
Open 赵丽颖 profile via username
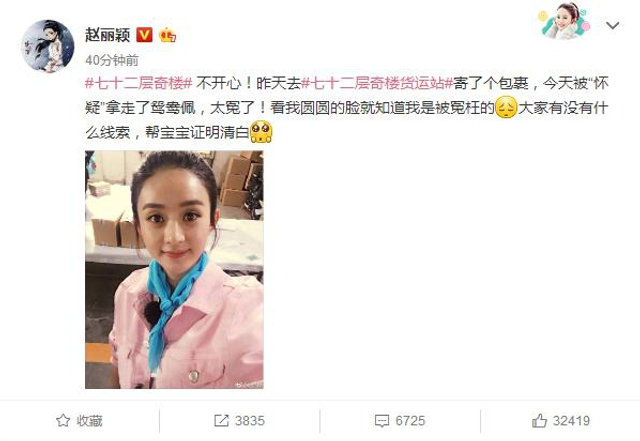(107, 35)
